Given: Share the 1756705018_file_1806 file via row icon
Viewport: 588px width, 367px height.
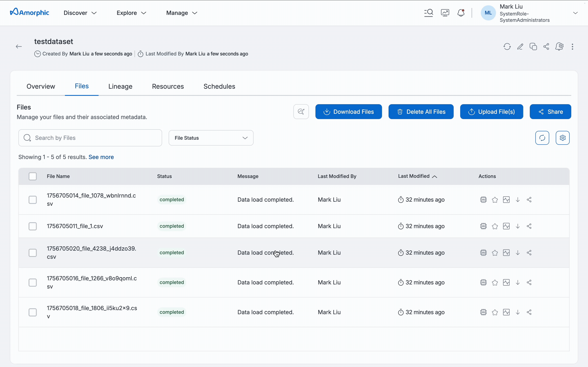Looking at the screenshot, I should [x=529, y=312].
